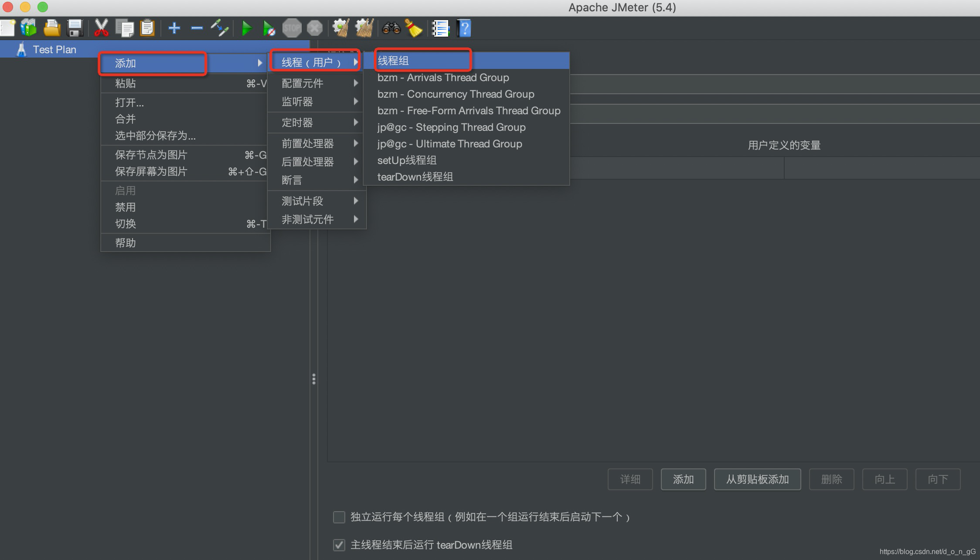Choose bzm - Concurrency Thread Group
Viewport: 980px width, 560px height.
[x=466, y=94]
